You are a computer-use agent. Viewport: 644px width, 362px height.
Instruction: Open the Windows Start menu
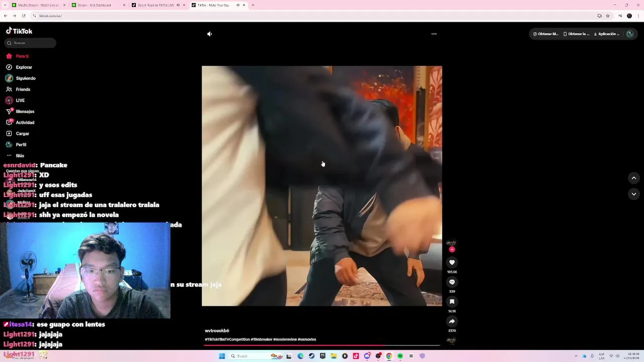pos(222,356)
